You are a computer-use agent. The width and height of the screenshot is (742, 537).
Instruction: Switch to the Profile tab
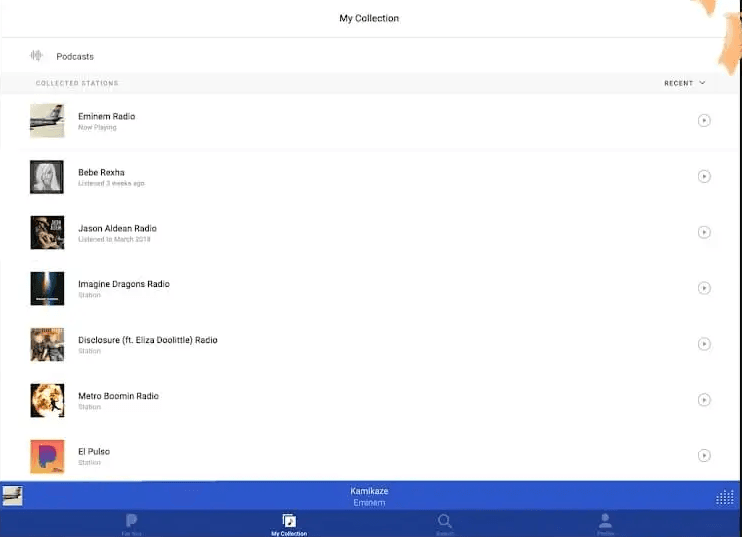click(x=605, y=525)
